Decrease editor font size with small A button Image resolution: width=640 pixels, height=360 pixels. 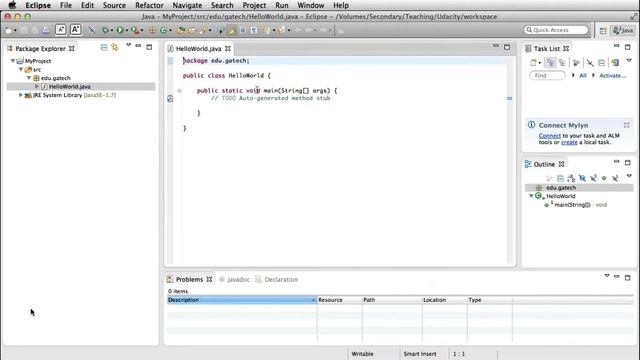pyautogui.click(x=60, y=30)
